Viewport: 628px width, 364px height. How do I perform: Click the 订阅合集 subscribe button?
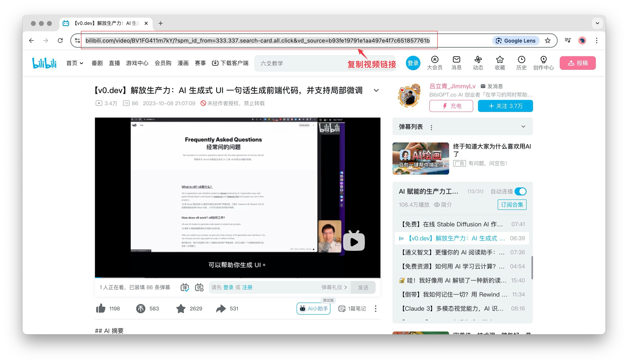[512, 204]
